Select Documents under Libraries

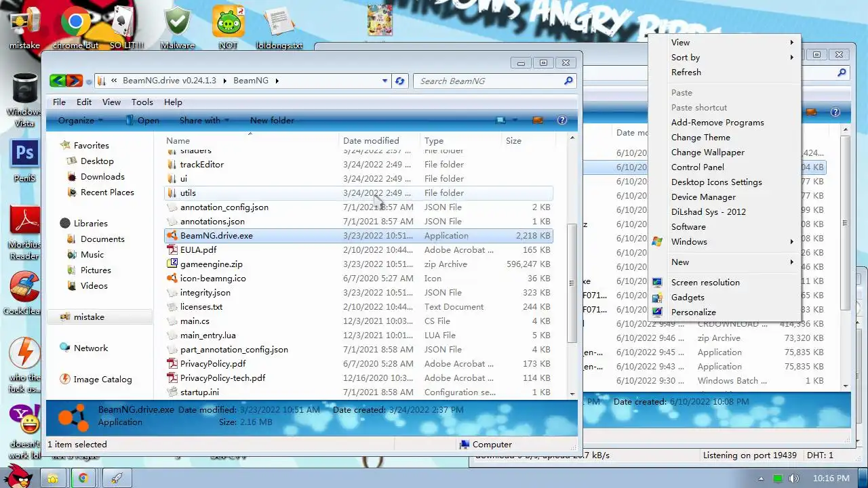click(x=102, y=239)
